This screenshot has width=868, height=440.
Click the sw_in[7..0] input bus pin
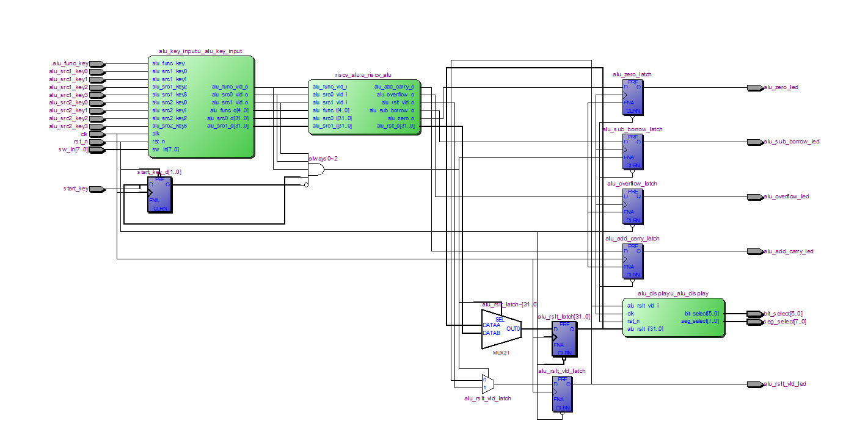coord(98,150)
